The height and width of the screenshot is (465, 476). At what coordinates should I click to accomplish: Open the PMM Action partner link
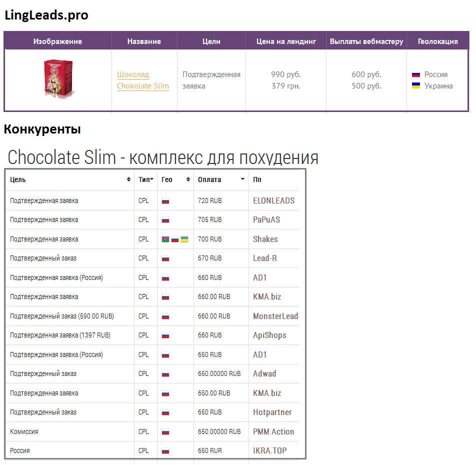coord(273,431)
